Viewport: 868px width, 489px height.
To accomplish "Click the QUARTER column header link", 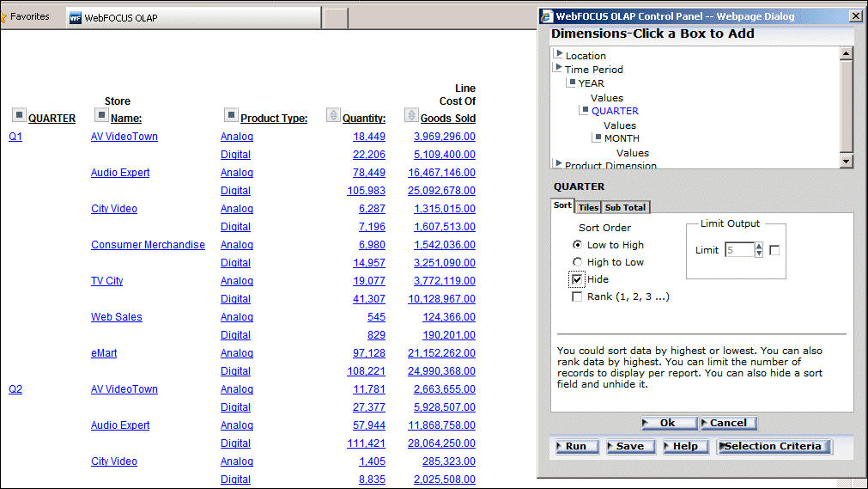I will pyautogui.click(x=52, y=118).
